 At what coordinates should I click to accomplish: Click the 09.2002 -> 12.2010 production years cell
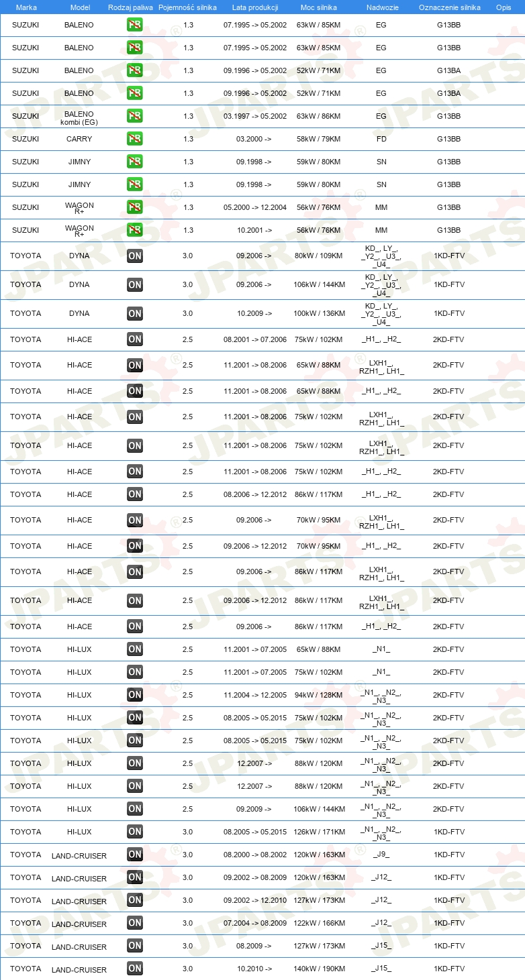(255, 900)
